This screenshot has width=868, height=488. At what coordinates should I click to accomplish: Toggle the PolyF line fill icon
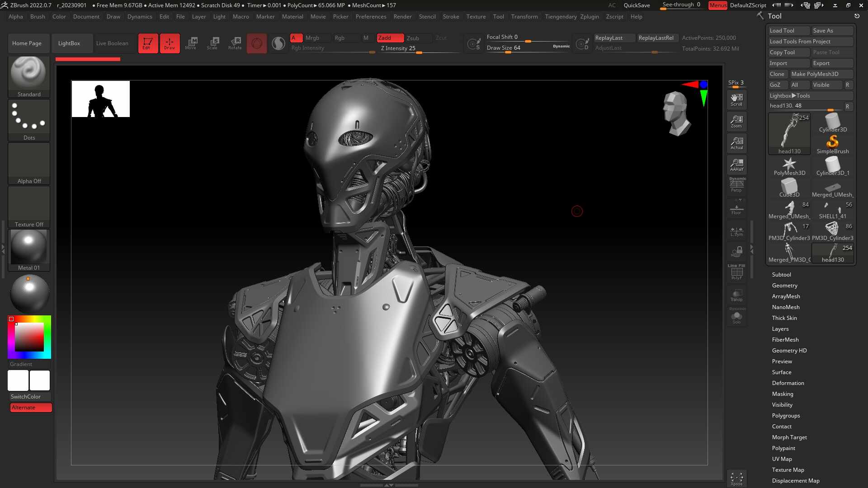click(x=736, y=272)
